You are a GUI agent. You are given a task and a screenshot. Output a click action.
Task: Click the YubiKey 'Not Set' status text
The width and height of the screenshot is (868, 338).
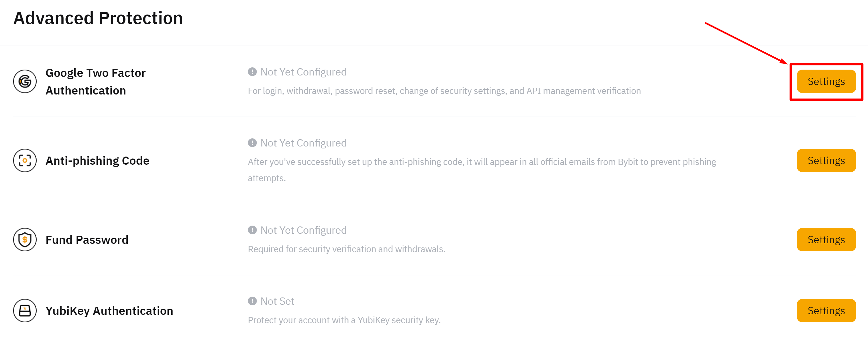[277, 301]
